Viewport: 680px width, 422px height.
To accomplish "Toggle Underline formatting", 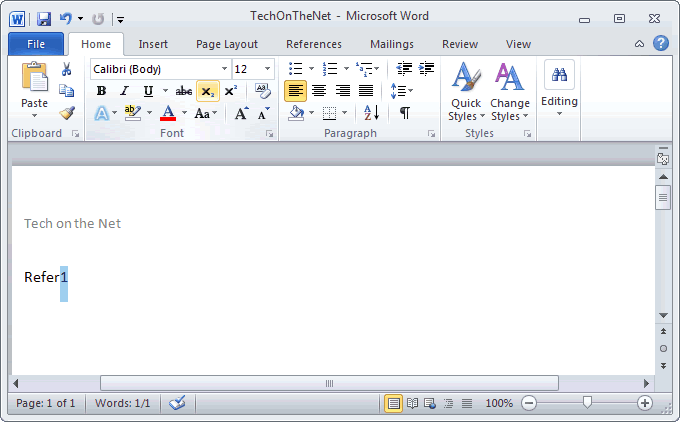I will [148, 91].
